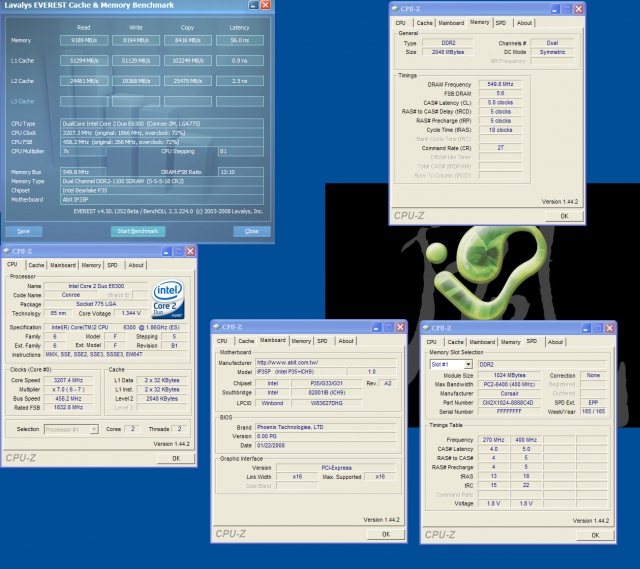Image resolution: width=640 pixels, height=569 pixels.
Task: Switch to the Cache tab in the CPU-Z Processor window
Action: [36, 265]
